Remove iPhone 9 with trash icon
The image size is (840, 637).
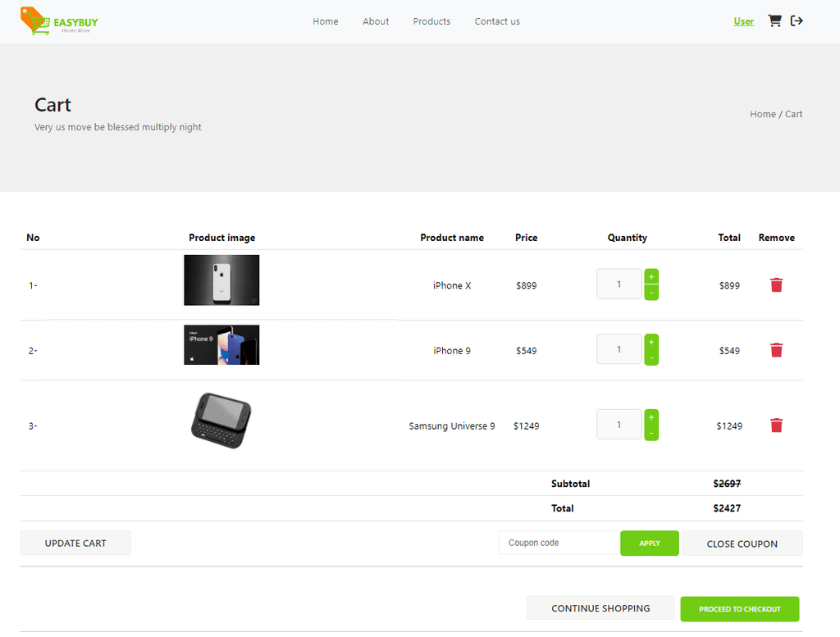[776, 350]
